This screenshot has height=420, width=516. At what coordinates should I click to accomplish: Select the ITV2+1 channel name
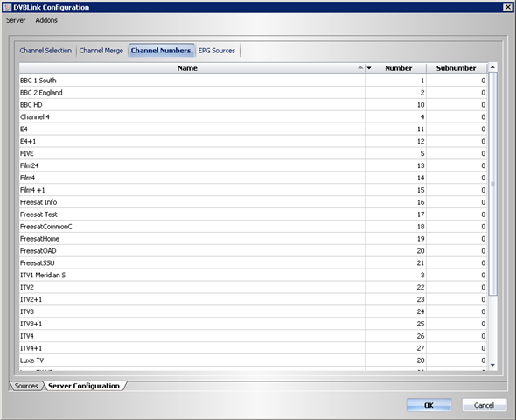(x=31, y=300)
